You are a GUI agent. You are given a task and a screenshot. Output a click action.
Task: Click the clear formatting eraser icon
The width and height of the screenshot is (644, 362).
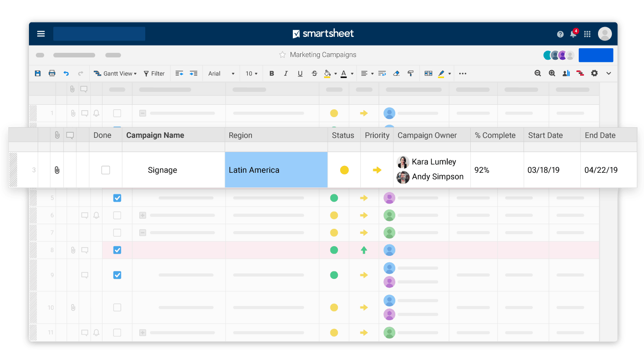pyautogui.click(x=397, y=74)
